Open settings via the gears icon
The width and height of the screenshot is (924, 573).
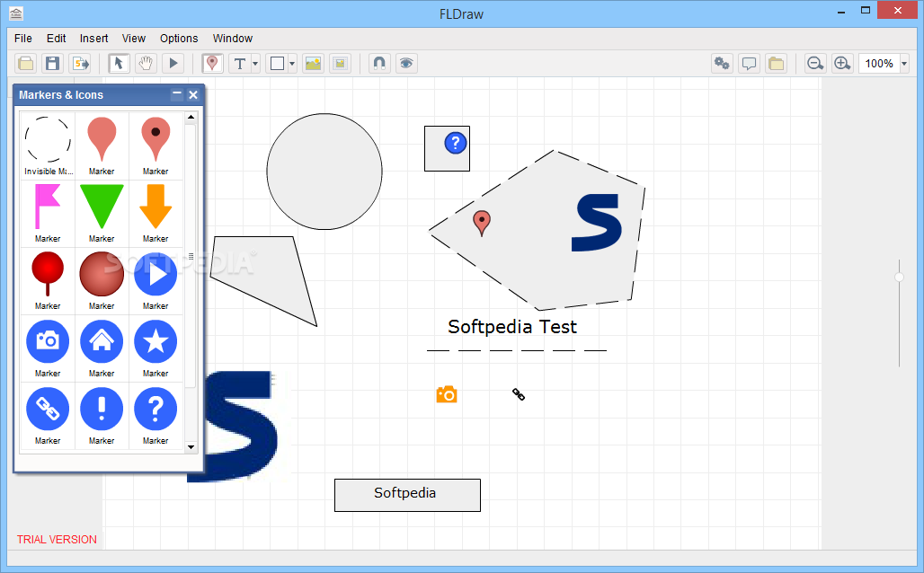722,63
